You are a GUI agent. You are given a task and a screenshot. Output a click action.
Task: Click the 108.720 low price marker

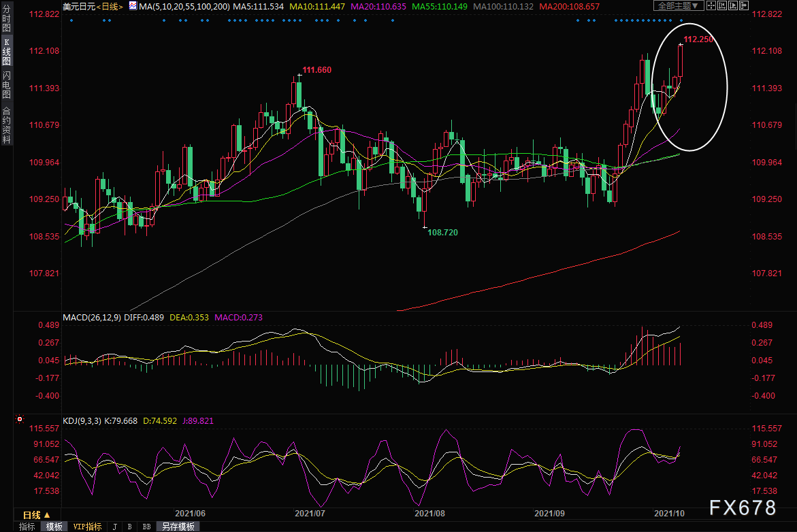(442, 233)
